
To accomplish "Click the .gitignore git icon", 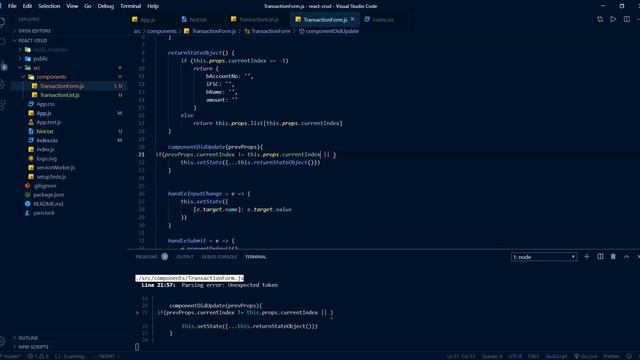I will 27,186.
